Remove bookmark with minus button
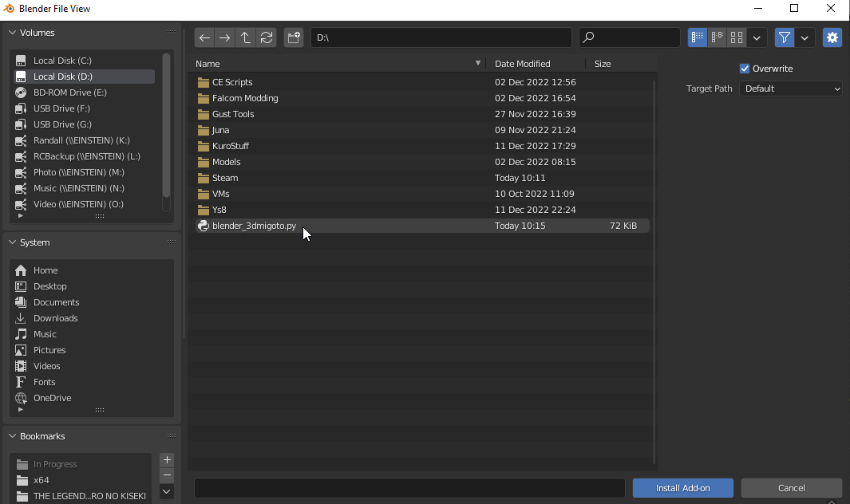850x504 pixels. pos(167,475)
